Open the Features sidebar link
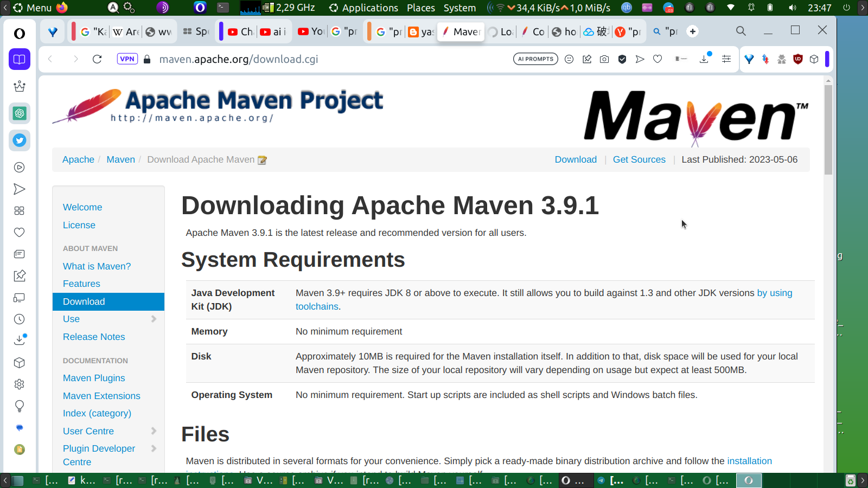The height and width of the screenshot is (488, 868). [x=81, y=284]
